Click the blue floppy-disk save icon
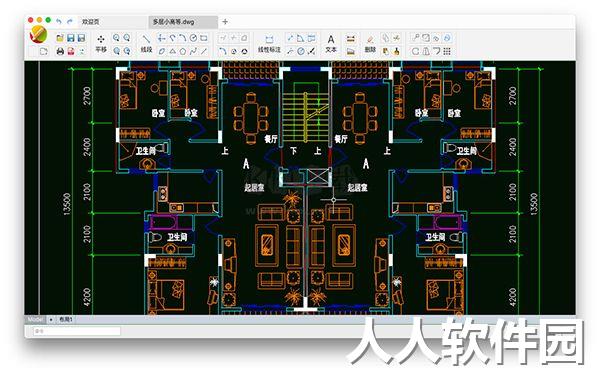Screen dimensions: 600x375 70,38
